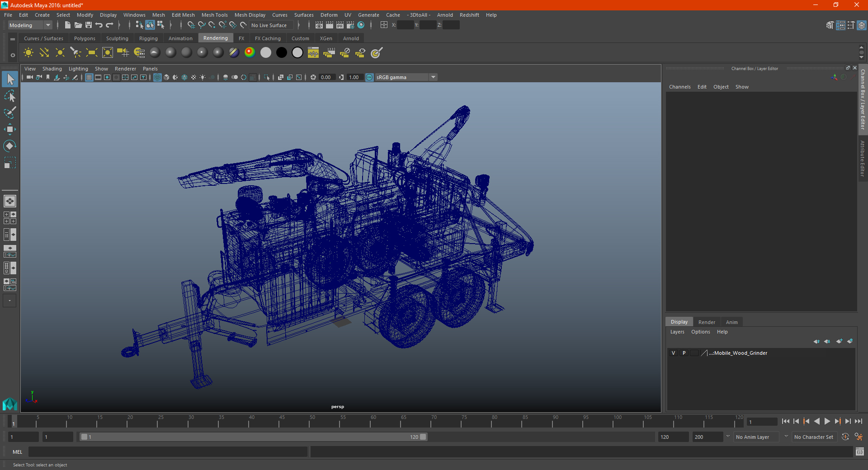Screen dimensions: 868x470
Task: Toggle the viewport grid display
Action: pos(89,77)
